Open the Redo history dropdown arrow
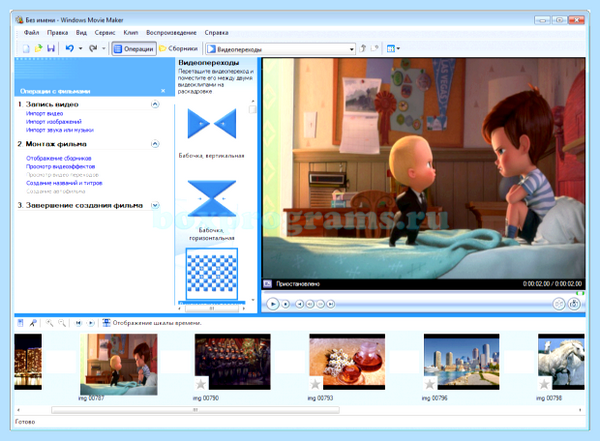Screen dimensions: 600x441 point(104,49)
